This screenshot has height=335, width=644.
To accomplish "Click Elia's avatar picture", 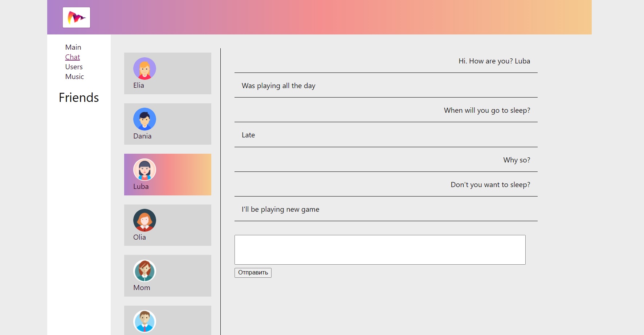I will pyautogui.click(x=144, y=69).
